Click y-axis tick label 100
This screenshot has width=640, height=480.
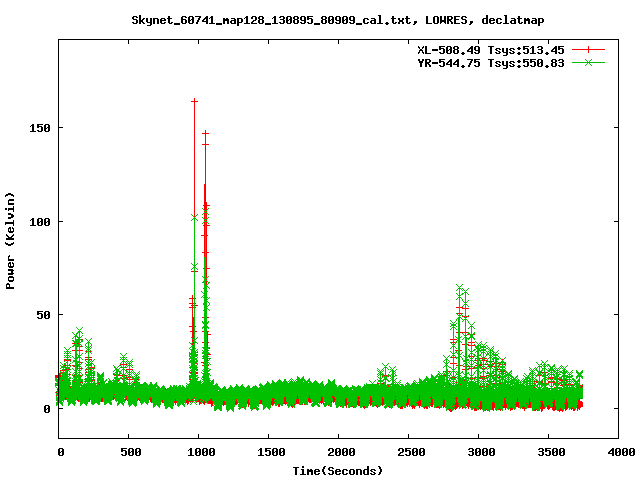[40, 222]
